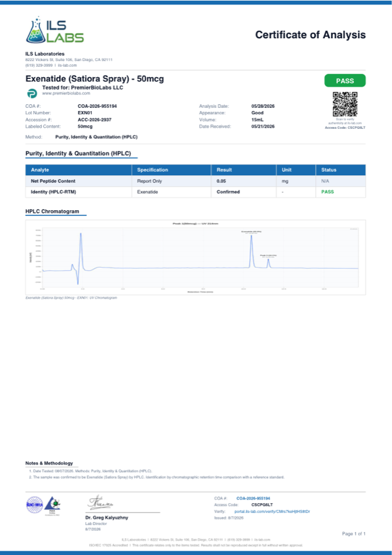
Task: Click the ils-lab.com address in header
Action: coord(67,65)
